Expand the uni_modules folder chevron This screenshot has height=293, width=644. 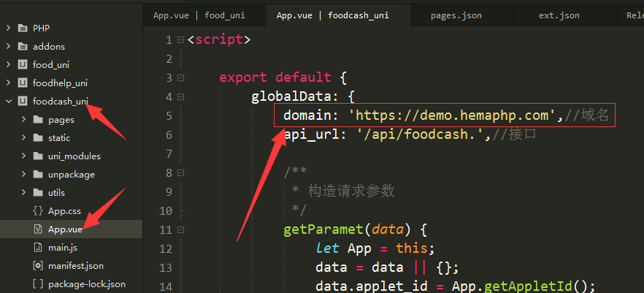tap(24, 156)
